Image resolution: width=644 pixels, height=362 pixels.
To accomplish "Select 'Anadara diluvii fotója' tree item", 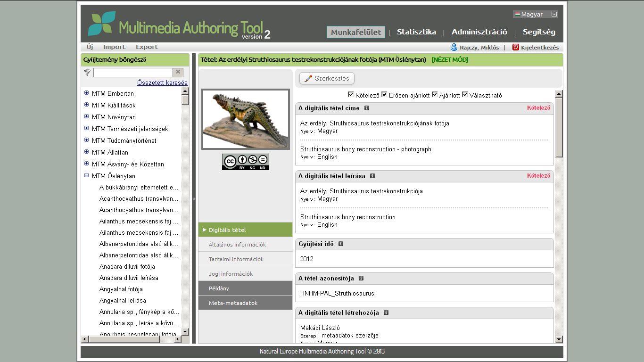I will [x=127, y=266].
